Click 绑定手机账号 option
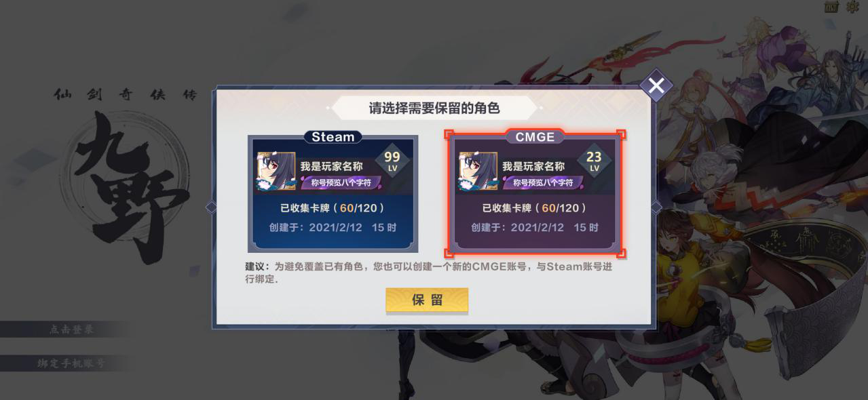The width and height of the screenshot is (868, 400). 71,363
